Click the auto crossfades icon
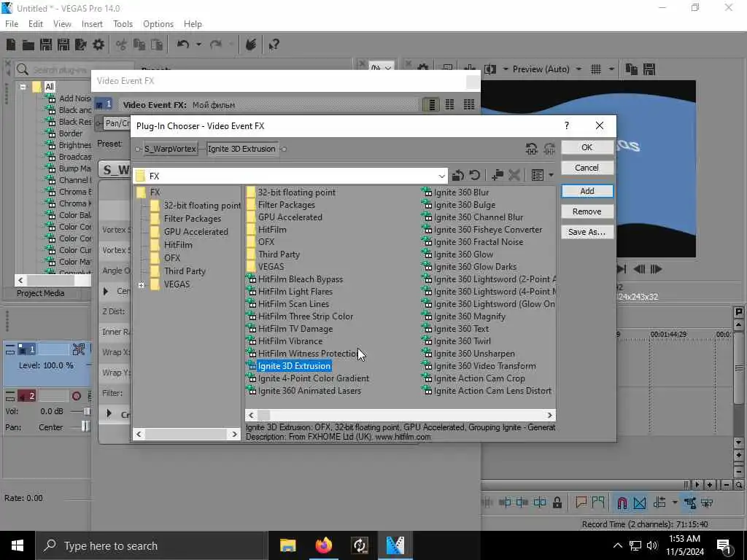This screenshot has width=747, height=560. pyautogui.click(x=640, y=502)
